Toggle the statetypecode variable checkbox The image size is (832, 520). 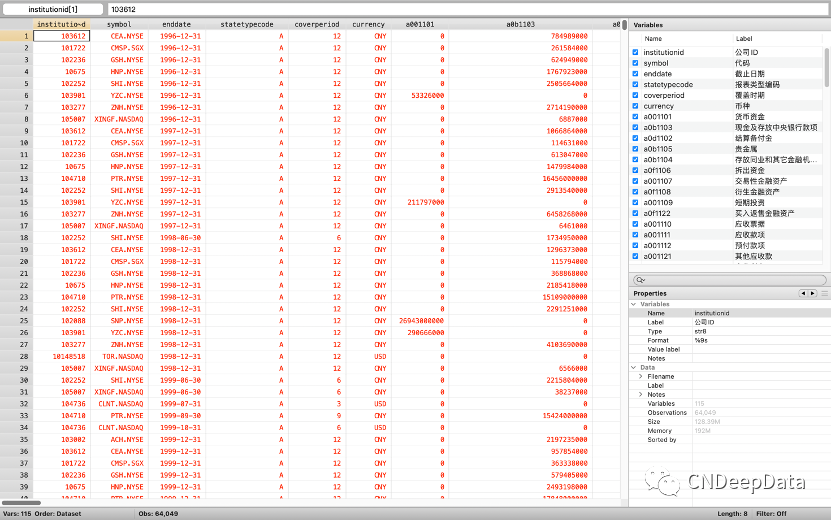[635, 84]
